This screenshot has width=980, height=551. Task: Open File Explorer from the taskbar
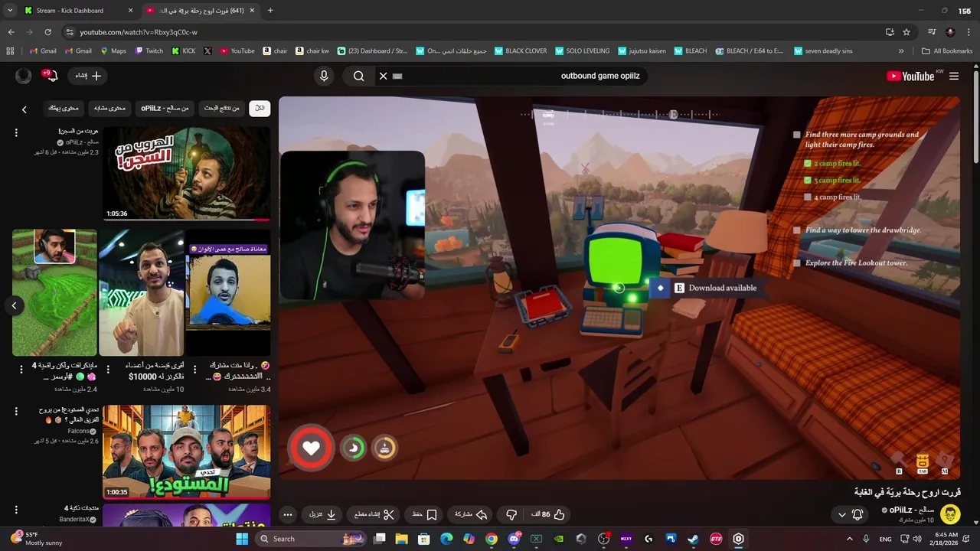click(401, 539)
